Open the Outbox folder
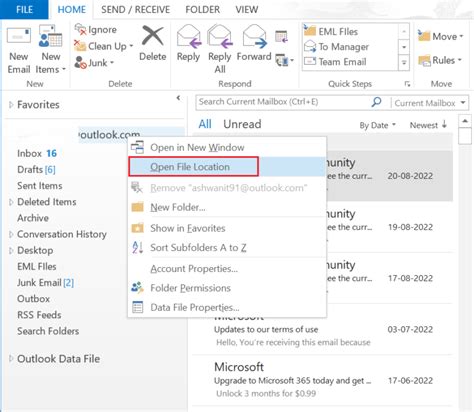 coord(33,299)
